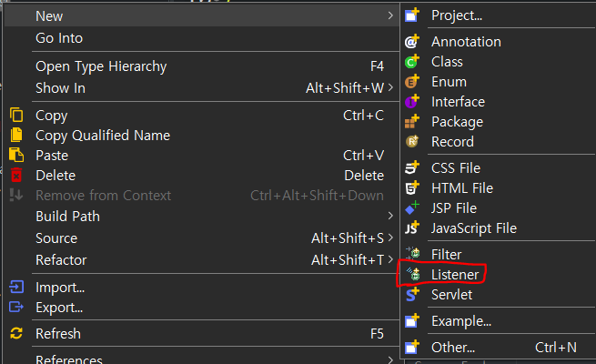This screenshot has height=364, width=596.
Task: Expand the Source submenu arrow
Action: 390,238
